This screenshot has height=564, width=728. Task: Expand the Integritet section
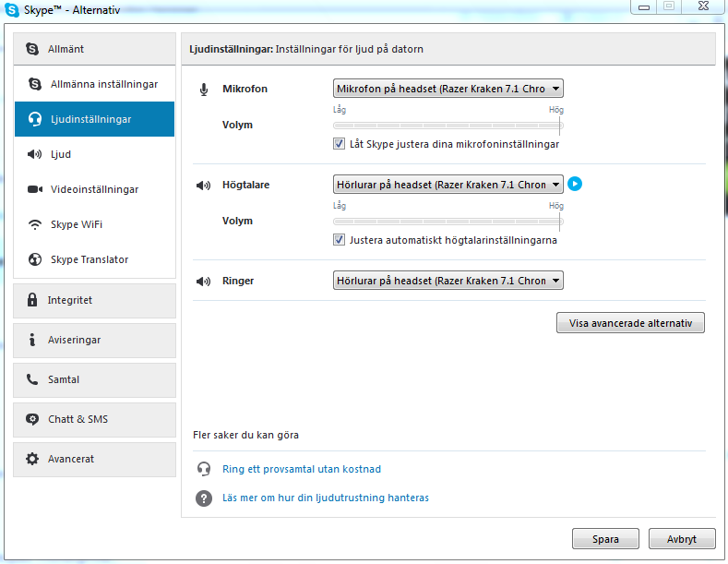[95, 301]
